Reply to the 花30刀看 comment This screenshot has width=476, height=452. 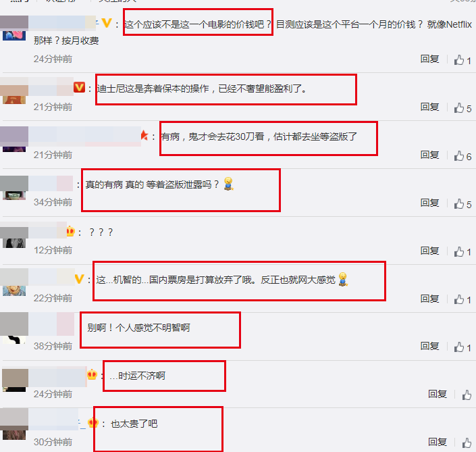(x=429, y=155)
